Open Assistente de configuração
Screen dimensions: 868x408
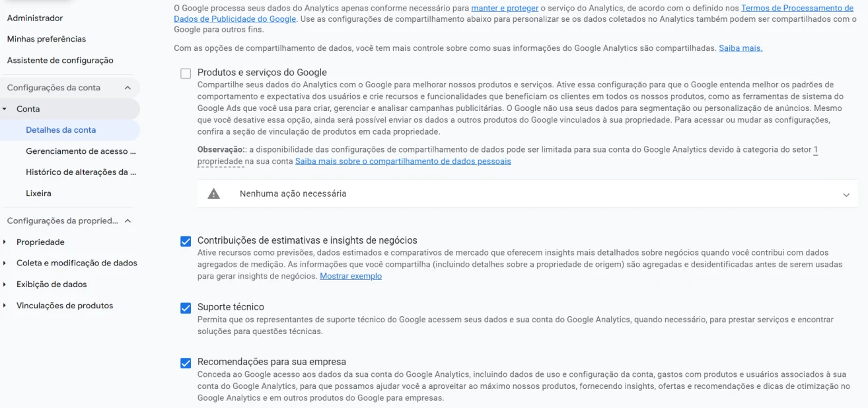point(60,60)
